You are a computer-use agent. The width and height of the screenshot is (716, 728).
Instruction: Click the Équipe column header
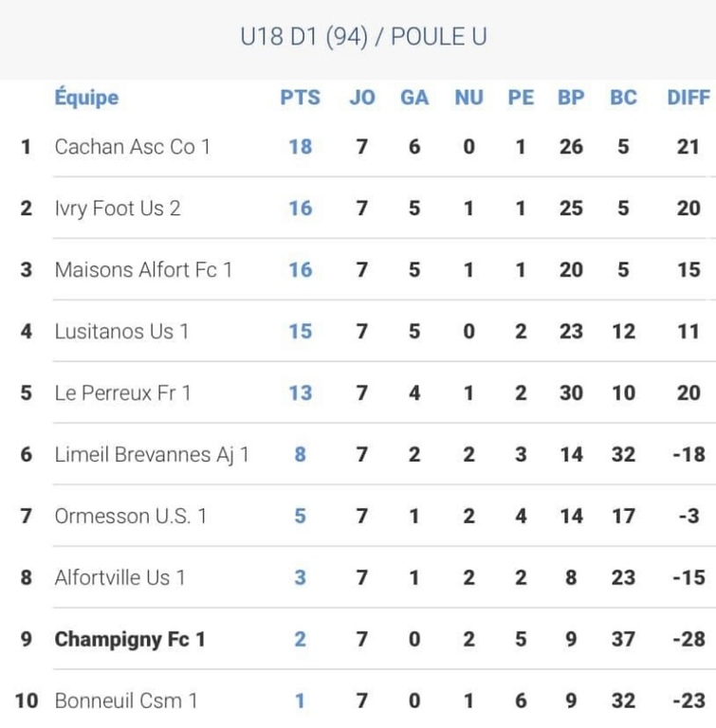pyautogui.click(x=86, y=98)
